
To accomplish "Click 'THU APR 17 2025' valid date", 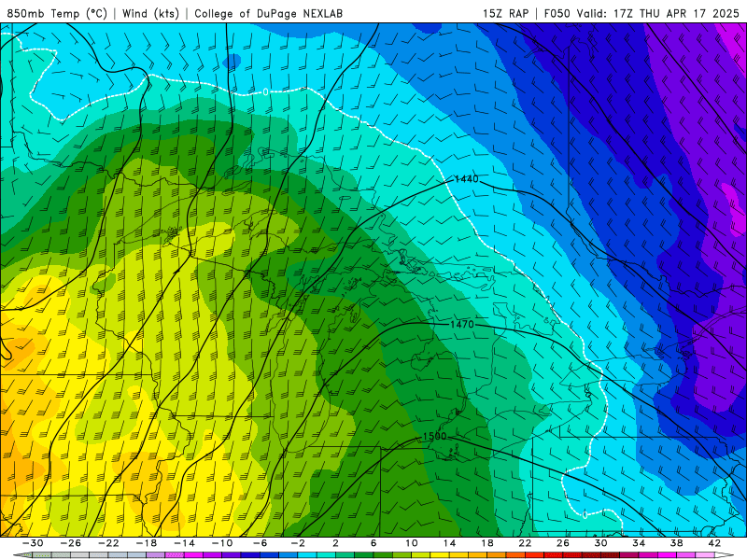I will point(689,13).
